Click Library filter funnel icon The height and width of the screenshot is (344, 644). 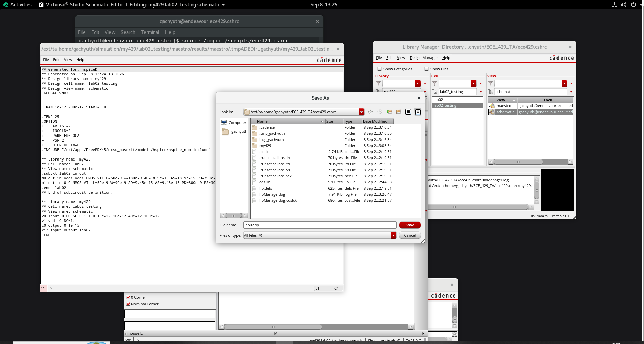378,83
